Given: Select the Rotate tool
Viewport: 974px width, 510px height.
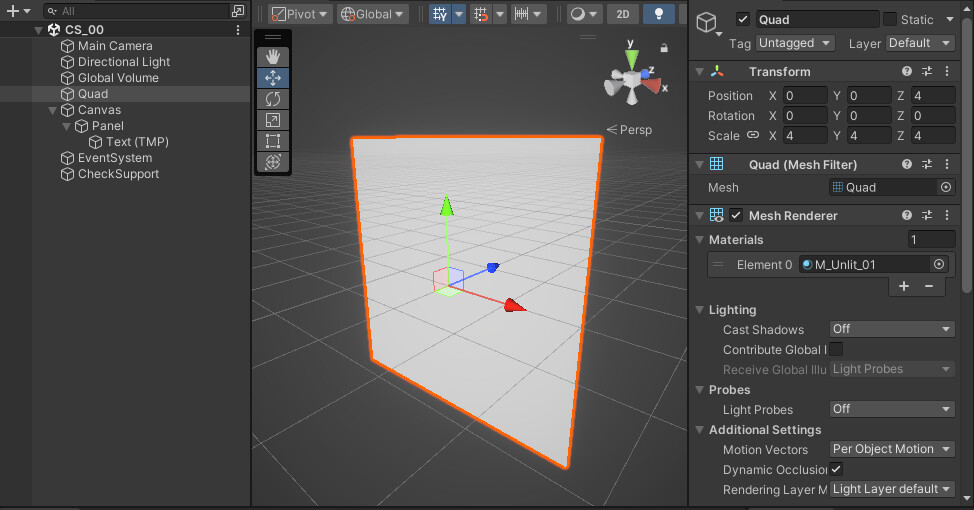Looking at the screenshot, I should (x=273, y=99).
